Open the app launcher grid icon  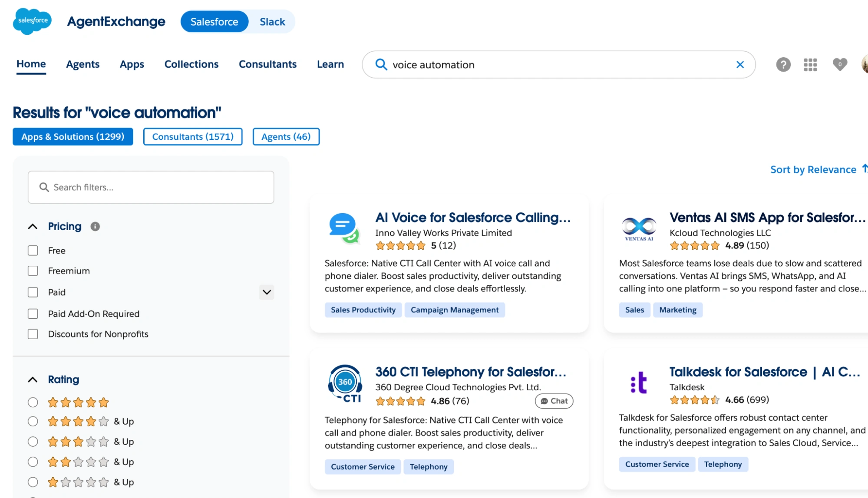point(810,65)
